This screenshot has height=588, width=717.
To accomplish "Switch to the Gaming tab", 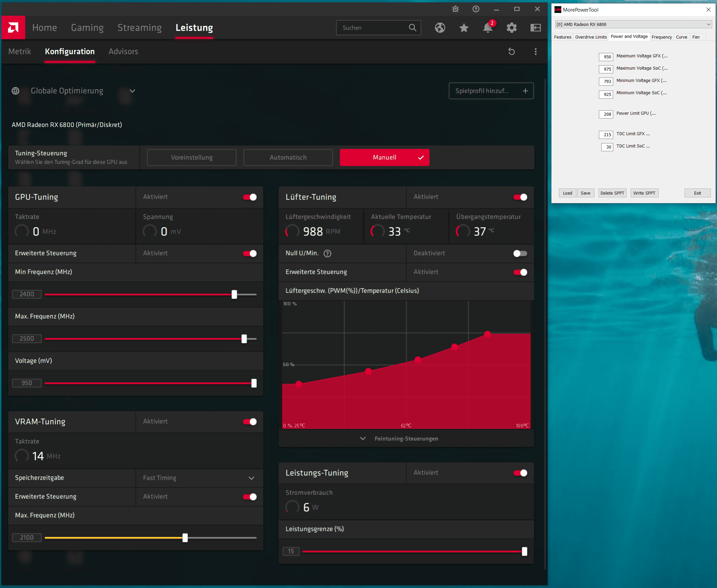I will pos(87,28).
